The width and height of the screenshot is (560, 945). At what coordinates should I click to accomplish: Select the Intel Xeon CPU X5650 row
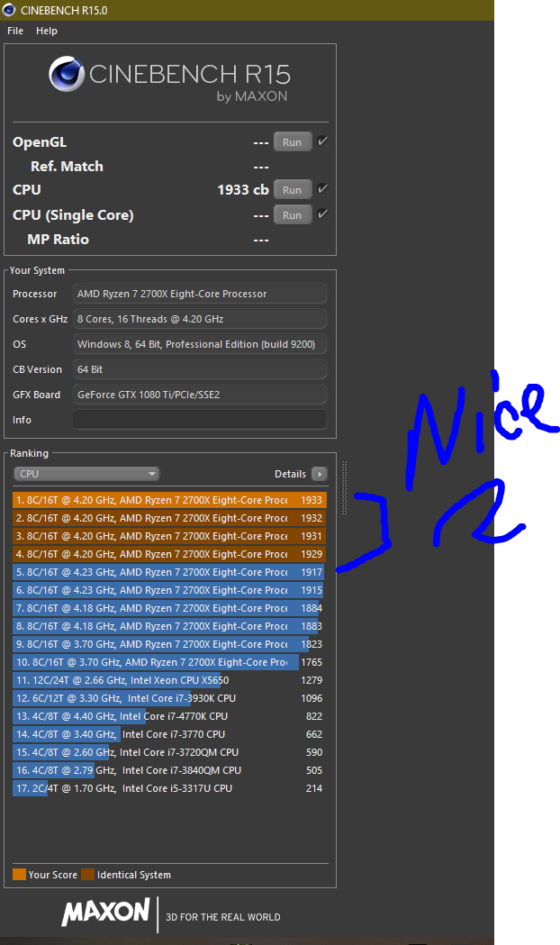click(x=170, y=680)
